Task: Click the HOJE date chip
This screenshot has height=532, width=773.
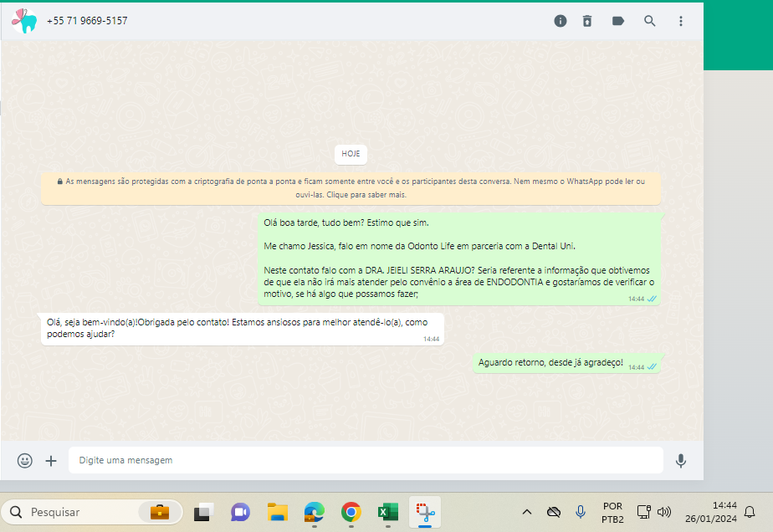Action: click(x=351, y=154)
